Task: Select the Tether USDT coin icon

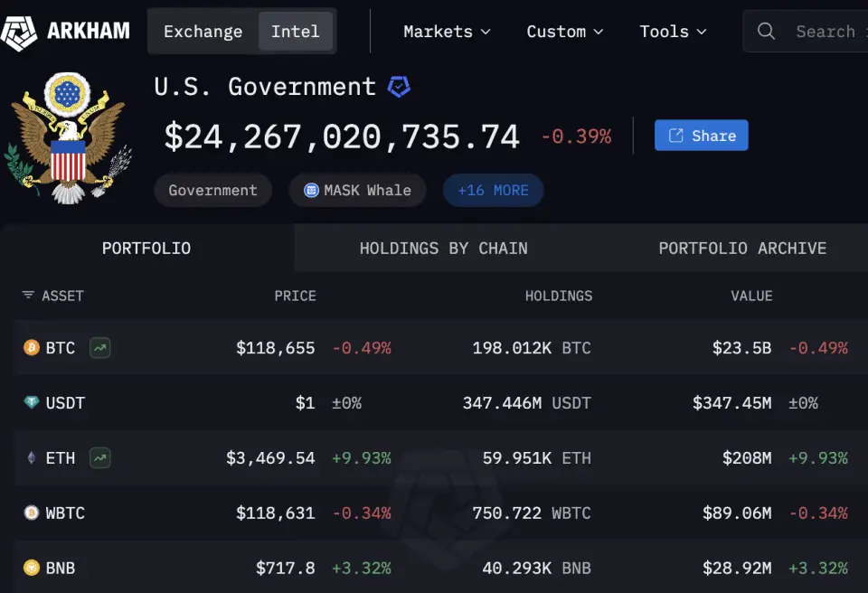Action: coord(32,402)
